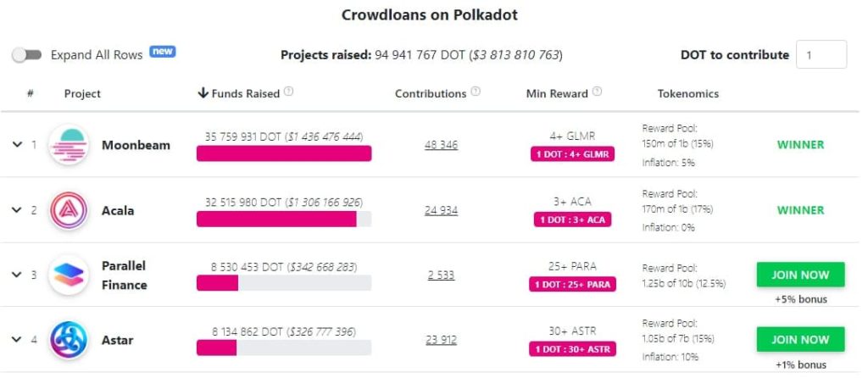Image resolution: width=868 pixels, height=378 pixels.
Task: Click the Acala project logo icon
Action: [69, 210]
